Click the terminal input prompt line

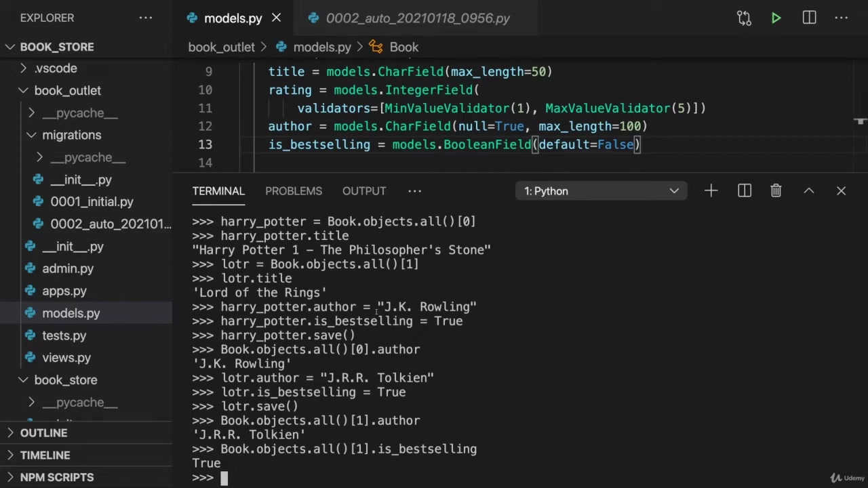point(407,478)
